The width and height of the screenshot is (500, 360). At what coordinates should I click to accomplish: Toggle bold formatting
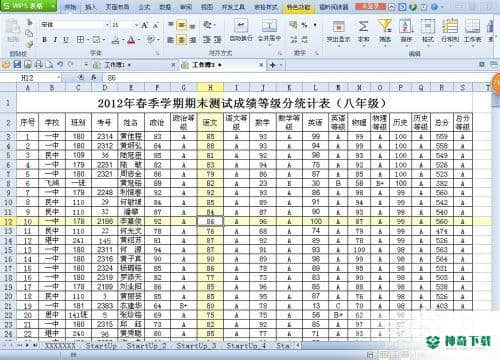(x=44, y=40)
